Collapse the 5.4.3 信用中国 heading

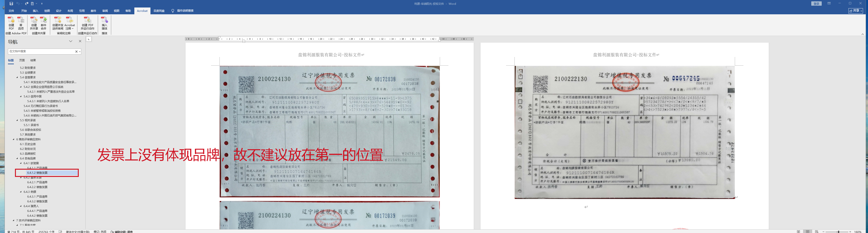[21, 97]
